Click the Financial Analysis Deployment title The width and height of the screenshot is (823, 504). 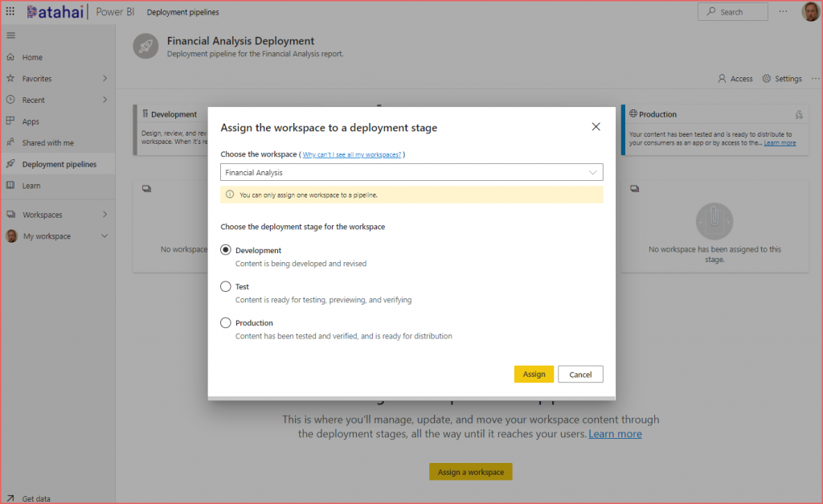tap(240, 40)
